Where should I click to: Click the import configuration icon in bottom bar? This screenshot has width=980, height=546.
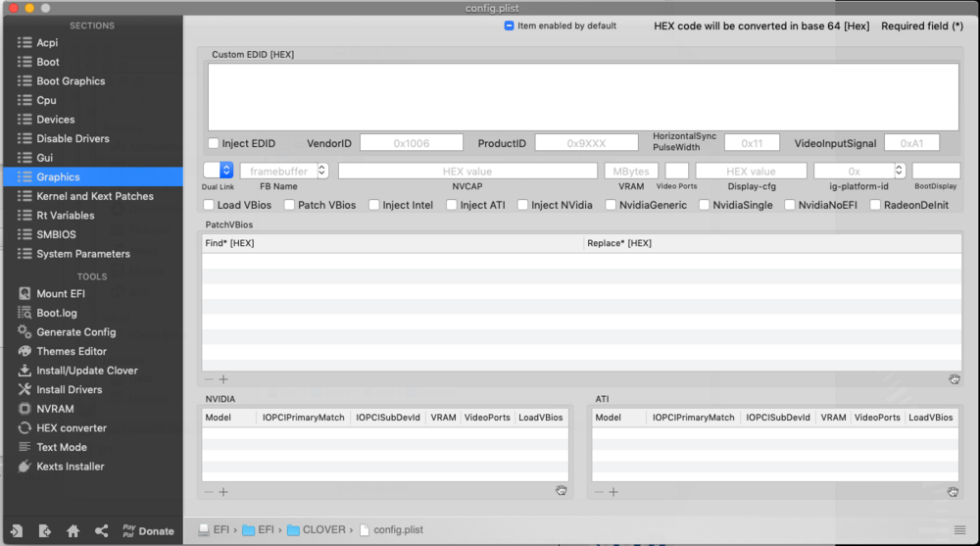click(17, 530)
